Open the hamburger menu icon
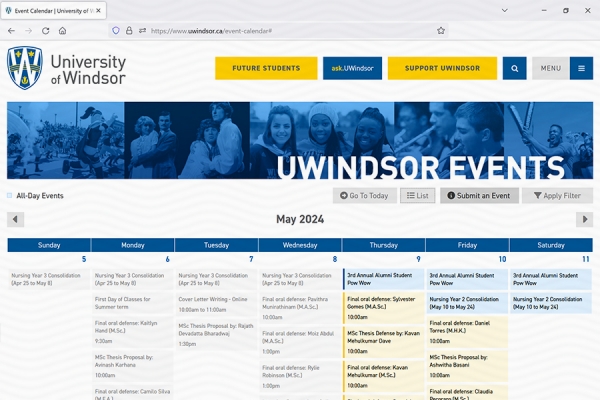600x400 pixels. [581, 69]
